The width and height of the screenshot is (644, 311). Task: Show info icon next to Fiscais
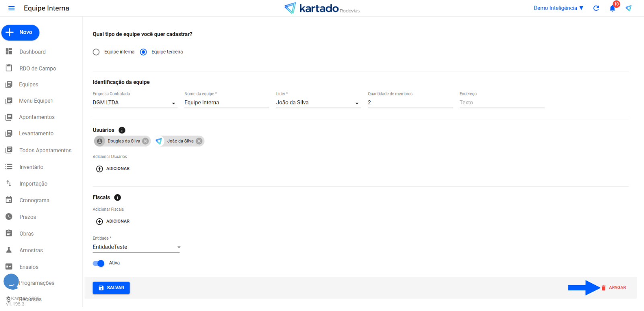[x=118, y=197]
